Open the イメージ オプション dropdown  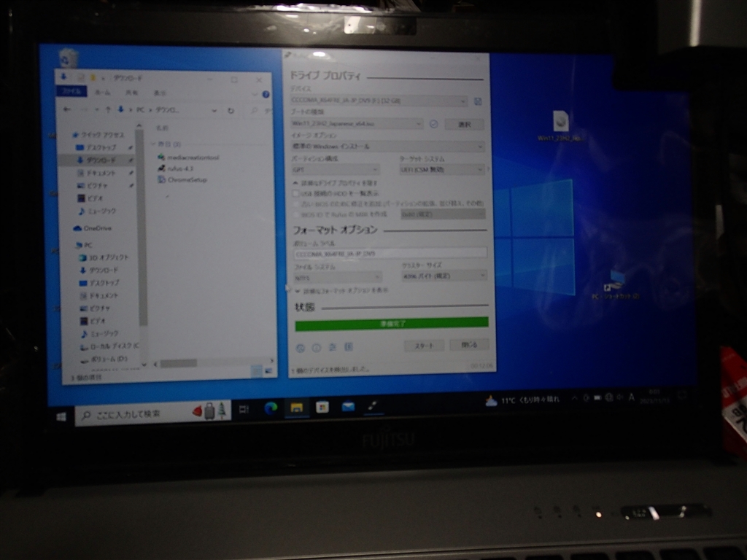click(388, 146)
